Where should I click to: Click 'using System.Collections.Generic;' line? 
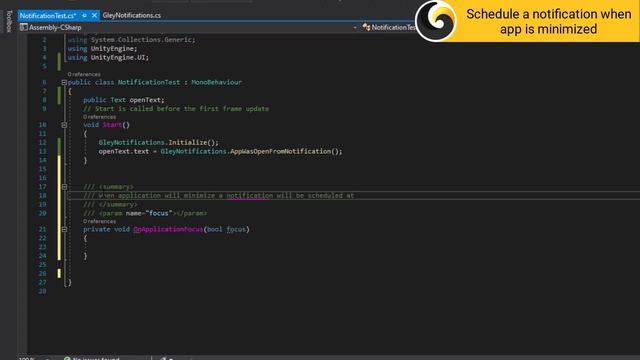tap(131, 40)
